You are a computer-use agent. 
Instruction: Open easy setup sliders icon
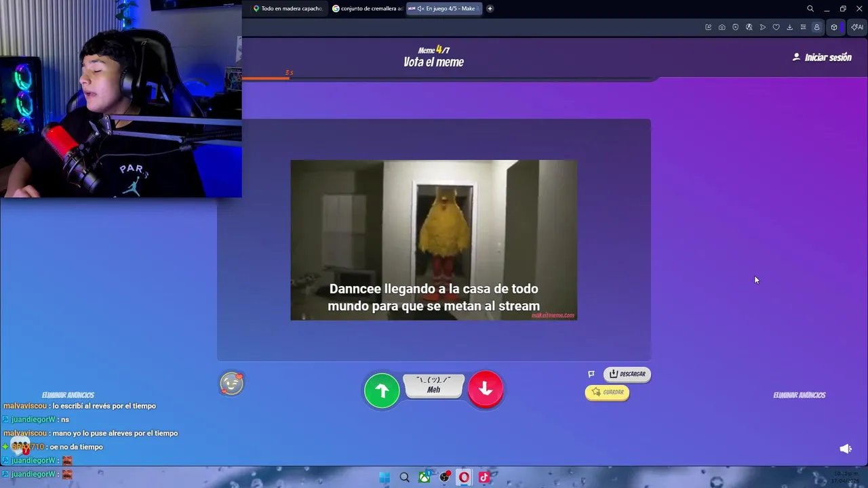pos(804,27)
